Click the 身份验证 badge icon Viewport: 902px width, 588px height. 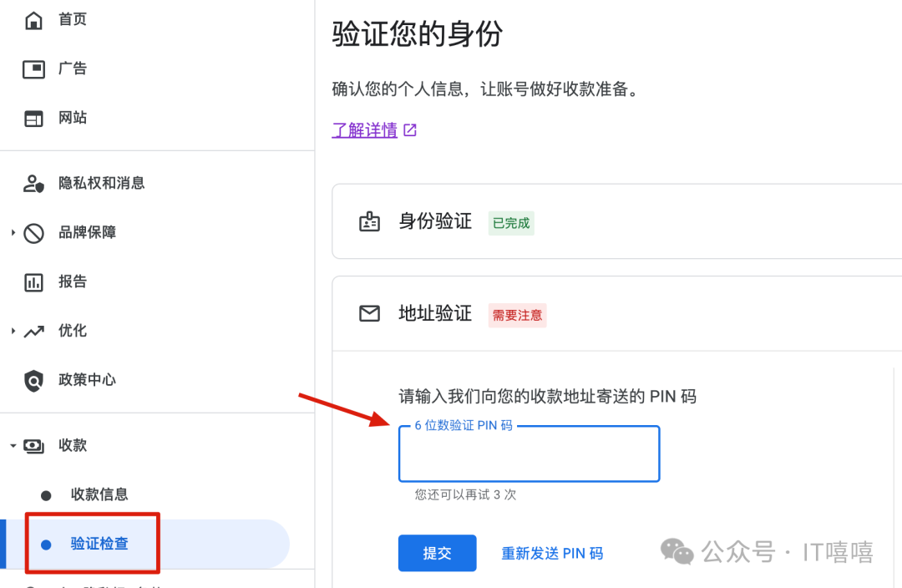370,221
